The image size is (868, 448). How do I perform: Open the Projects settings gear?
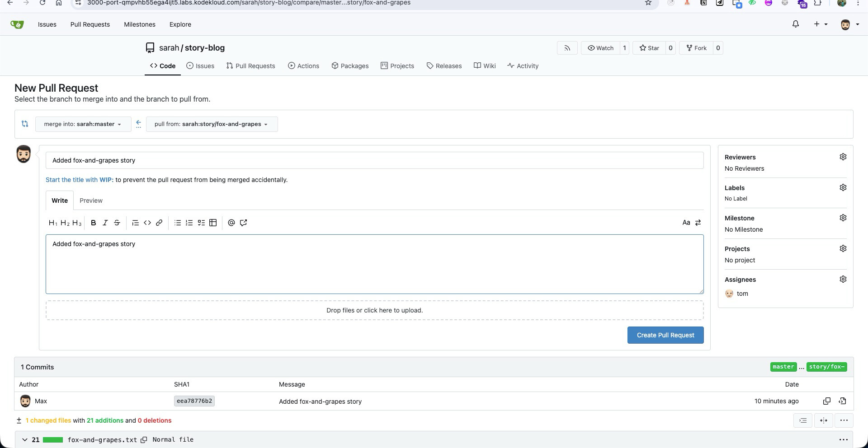coord(843,248)
